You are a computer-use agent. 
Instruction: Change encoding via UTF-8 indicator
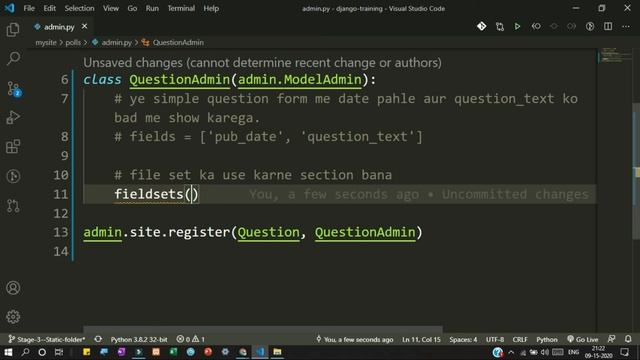pyautogui.click(x=495, y=339)
